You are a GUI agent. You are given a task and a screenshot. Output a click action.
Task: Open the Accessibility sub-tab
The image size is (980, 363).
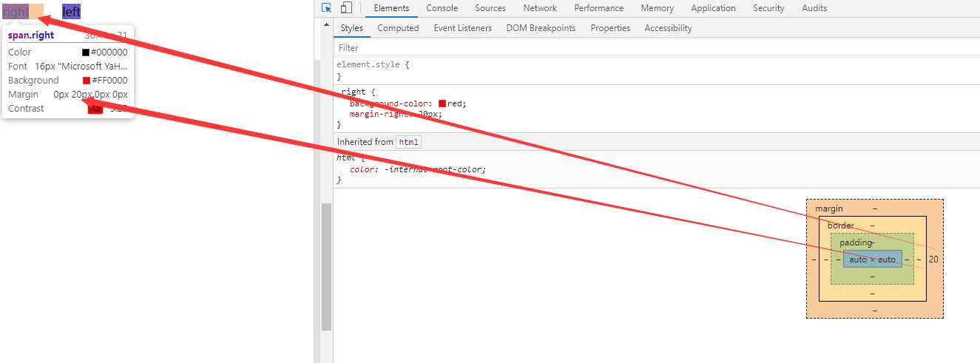tap(668, 28)
